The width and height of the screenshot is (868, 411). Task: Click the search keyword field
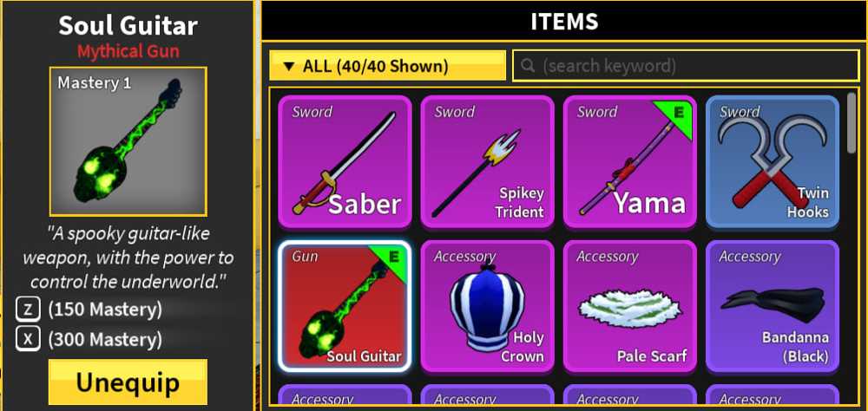click(686, 66)
